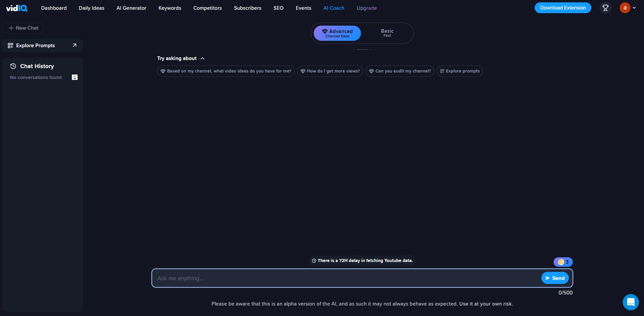This screenshot has height=316, width=644.
Task: Click the chat history scroll stepper
Action: [x=75, y=77]
